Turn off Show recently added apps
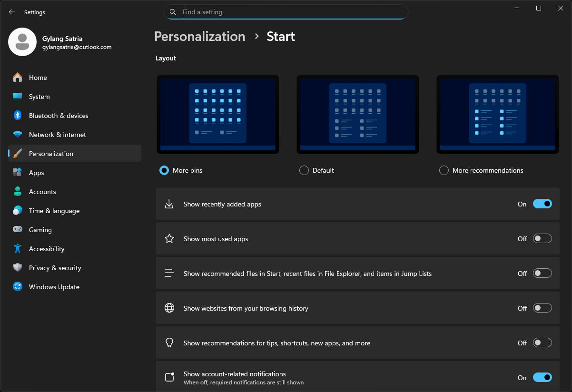The image size is (572, 392). coord(542,204)
